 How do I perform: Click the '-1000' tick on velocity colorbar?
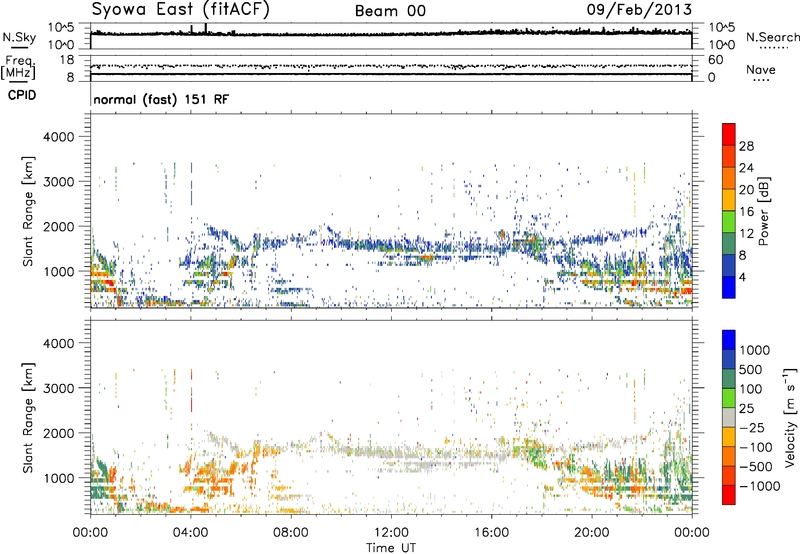click(760, 486)
